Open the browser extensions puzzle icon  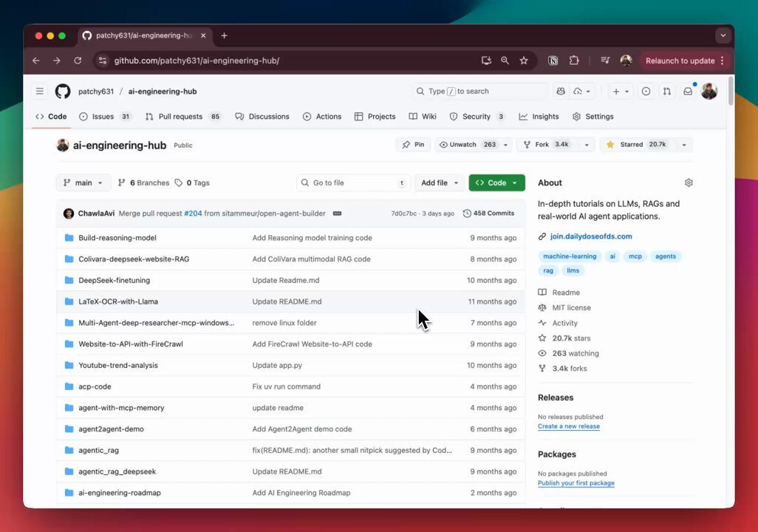(x=574, y=61)
